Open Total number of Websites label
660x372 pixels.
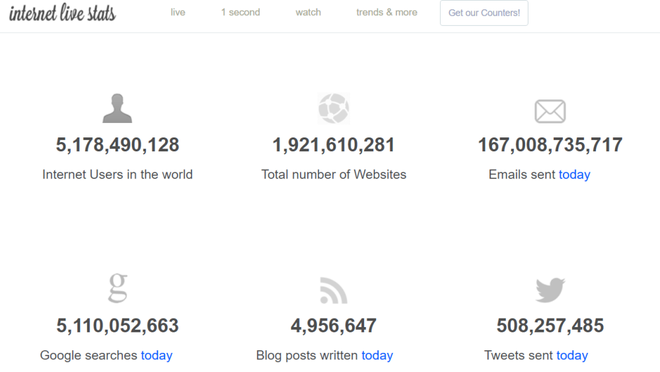click(x=334, y=174)
